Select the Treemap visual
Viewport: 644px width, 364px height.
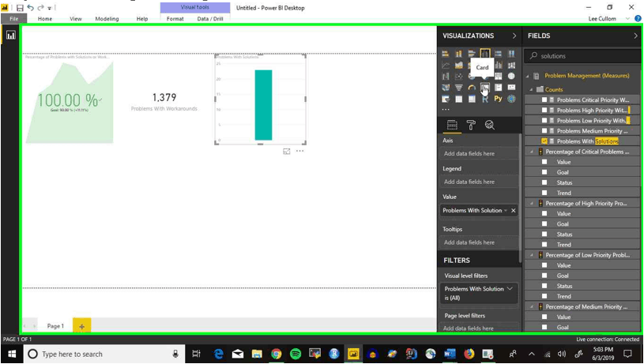[x=498, y=76]
